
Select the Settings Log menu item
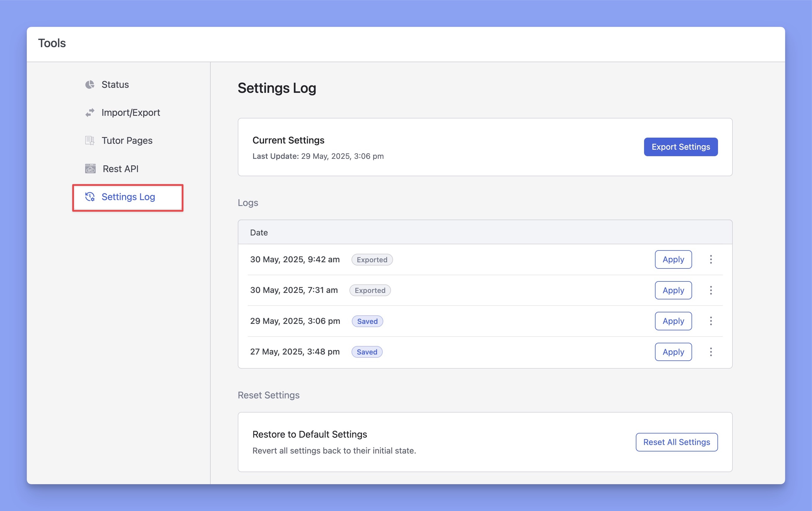point(128,198)
